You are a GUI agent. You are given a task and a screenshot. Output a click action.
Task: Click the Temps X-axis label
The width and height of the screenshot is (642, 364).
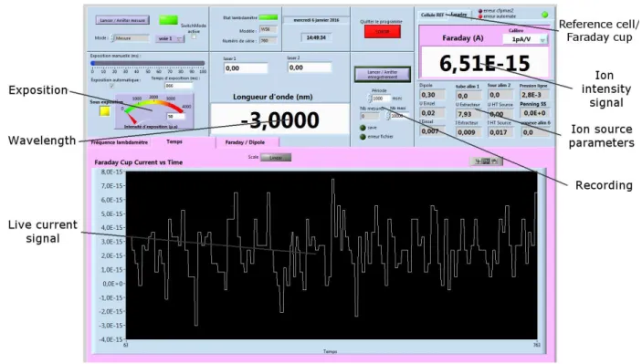coord(330,351)
